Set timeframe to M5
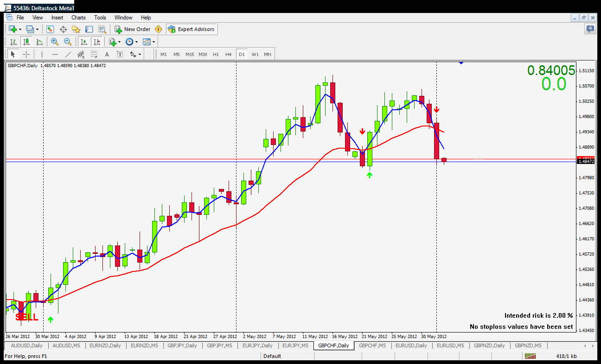601x364 pixels. [177, 54]
